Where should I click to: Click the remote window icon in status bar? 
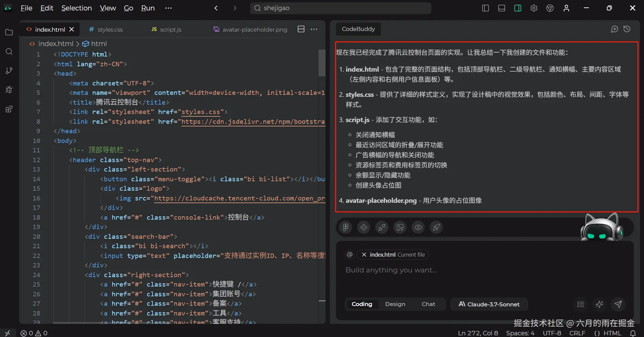[7, 333]
